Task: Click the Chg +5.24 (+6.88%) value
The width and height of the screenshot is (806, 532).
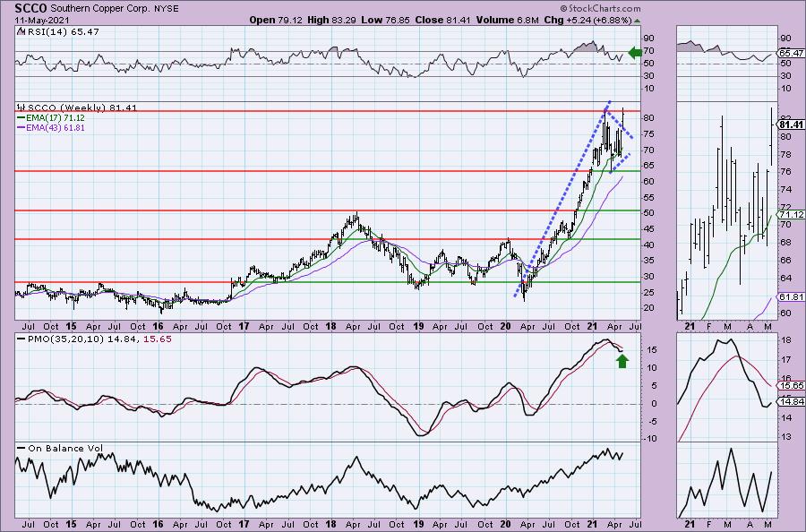Action: [587, 20]
